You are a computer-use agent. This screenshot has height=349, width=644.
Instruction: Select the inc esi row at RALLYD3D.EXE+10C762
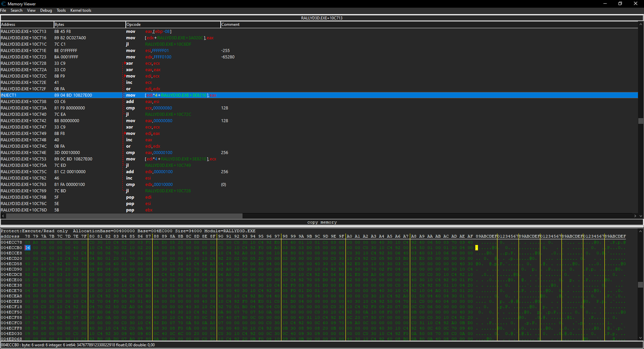coord(319,178)
